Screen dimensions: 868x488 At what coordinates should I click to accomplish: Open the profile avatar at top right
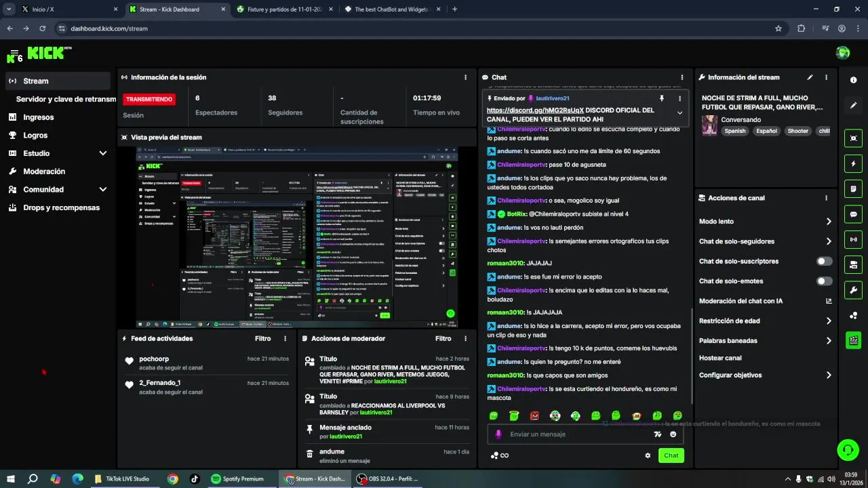(843, 53)
